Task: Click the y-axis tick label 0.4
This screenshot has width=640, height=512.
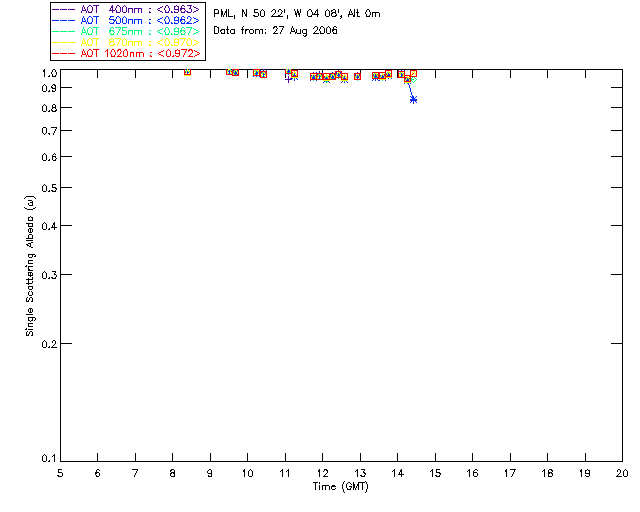Action: pos(48,226)
